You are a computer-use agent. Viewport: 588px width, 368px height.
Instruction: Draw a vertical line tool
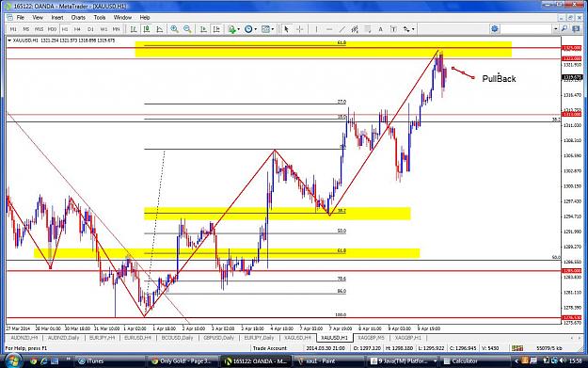[x=316, y=29]
